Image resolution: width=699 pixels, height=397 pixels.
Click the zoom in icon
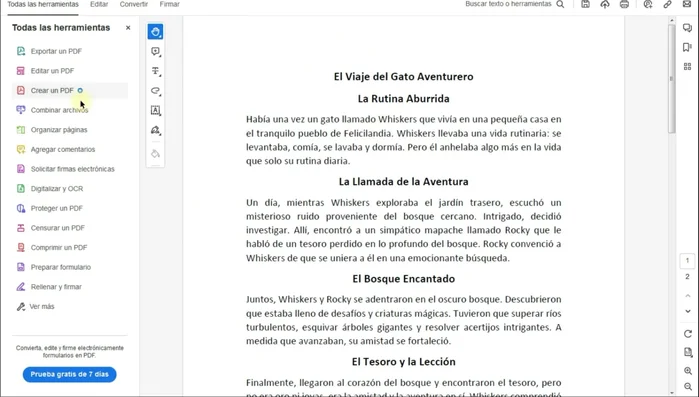(x=688, y=371)
